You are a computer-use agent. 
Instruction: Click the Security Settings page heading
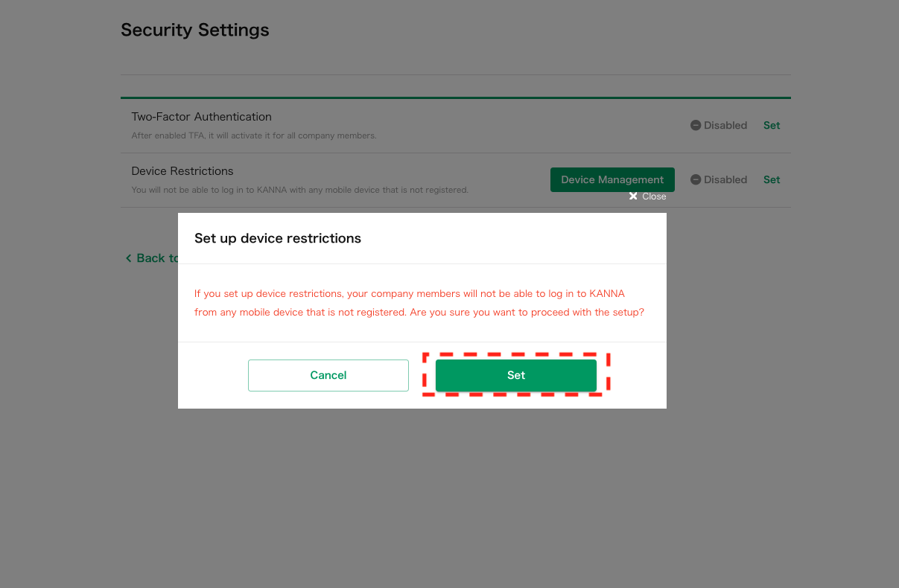click(x=195, y=30)
